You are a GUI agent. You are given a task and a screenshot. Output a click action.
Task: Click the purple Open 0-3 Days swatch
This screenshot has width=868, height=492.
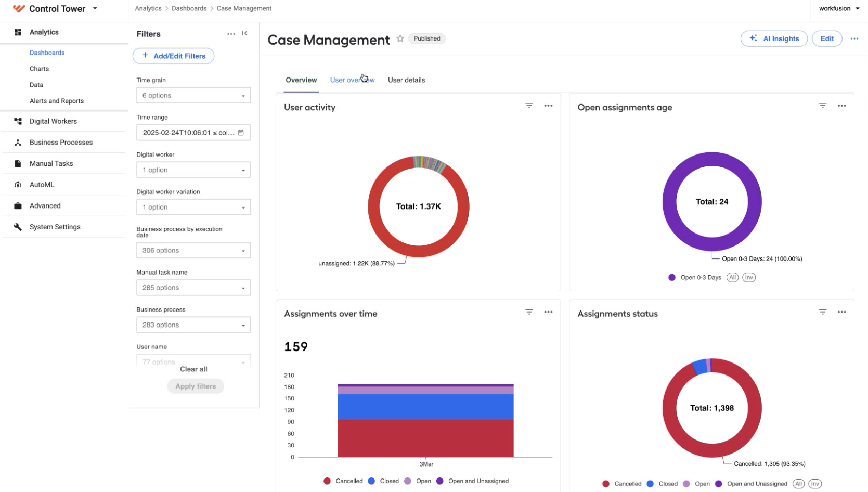[x=671, y=277]
